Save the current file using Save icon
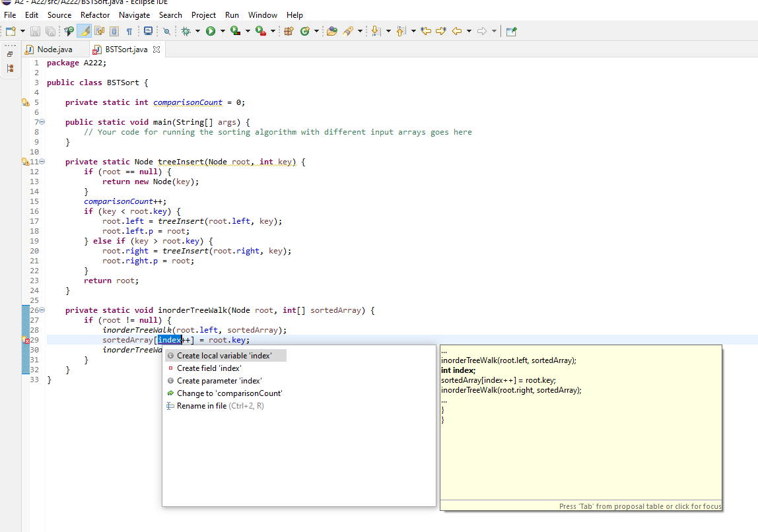 (34, 30)
